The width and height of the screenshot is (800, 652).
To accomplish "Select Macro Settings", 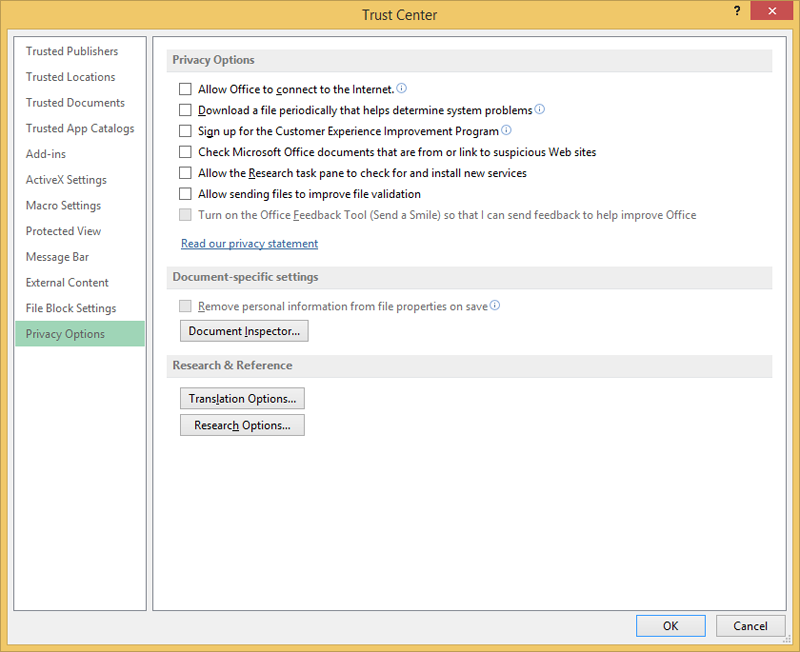I will pyautogui.click(x=80, y=206).
